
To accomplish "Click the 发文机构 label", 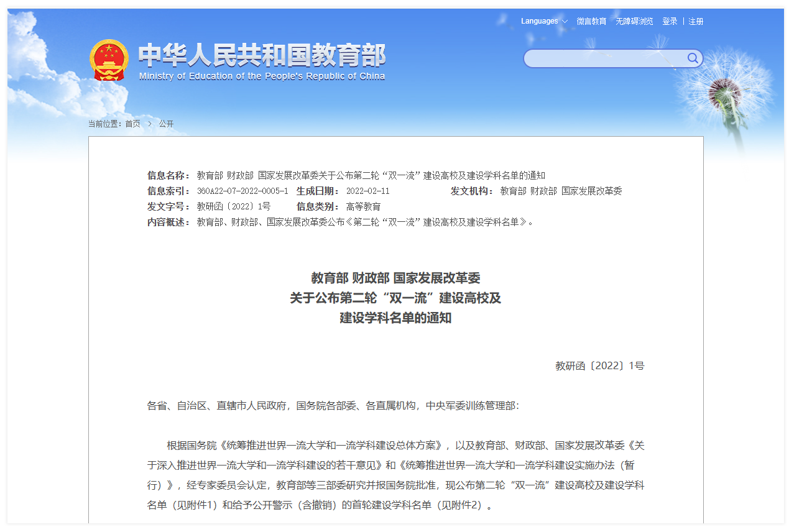I will [472, 191].
